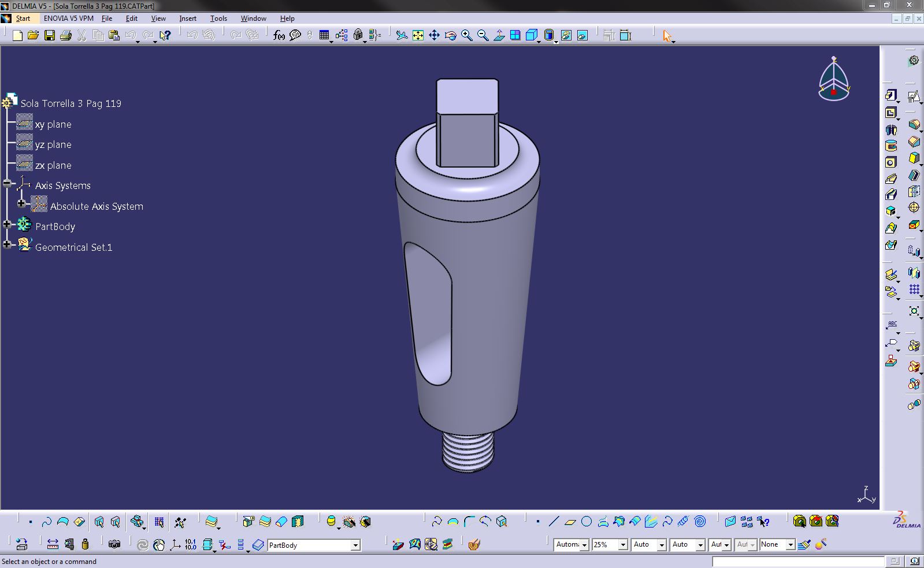Screen dimensions: 924x568
Task: Open the shading view mode dropdown arrow
Action: [x=556, y=42]
